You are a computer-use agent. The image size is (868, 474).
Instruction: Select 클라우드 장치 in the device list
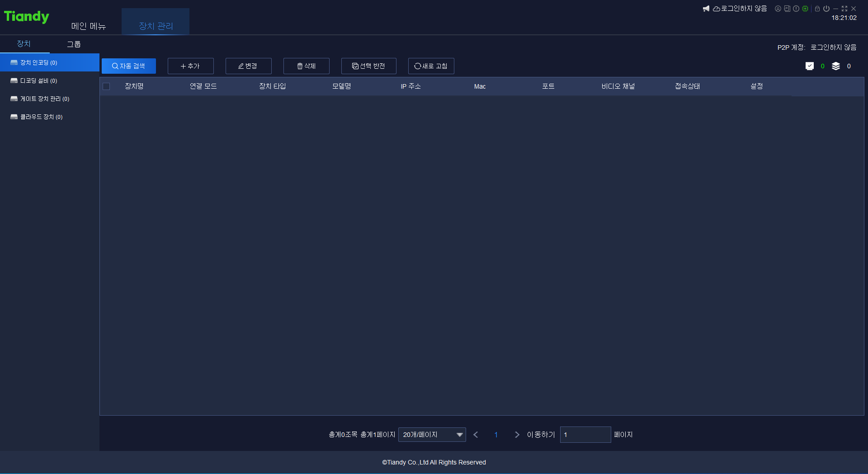click(x=41, y=117)
